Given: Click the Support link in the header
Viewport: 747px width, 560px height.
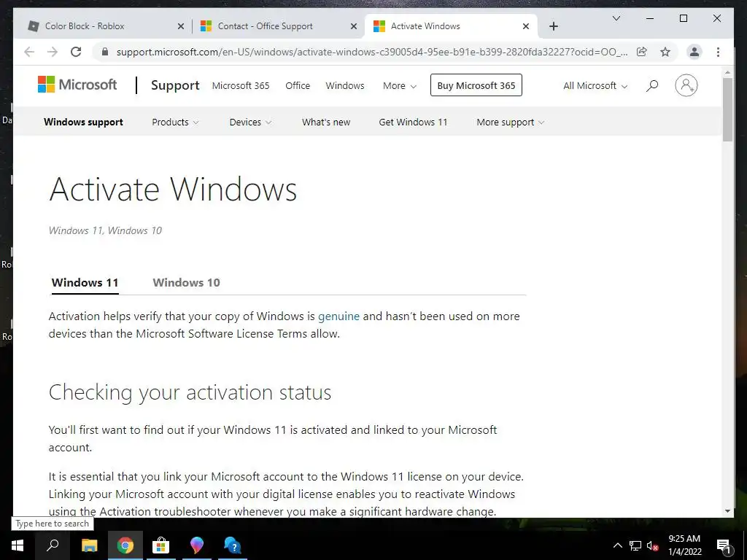Looking at the screenshot, I should click(x=175, y=85).
